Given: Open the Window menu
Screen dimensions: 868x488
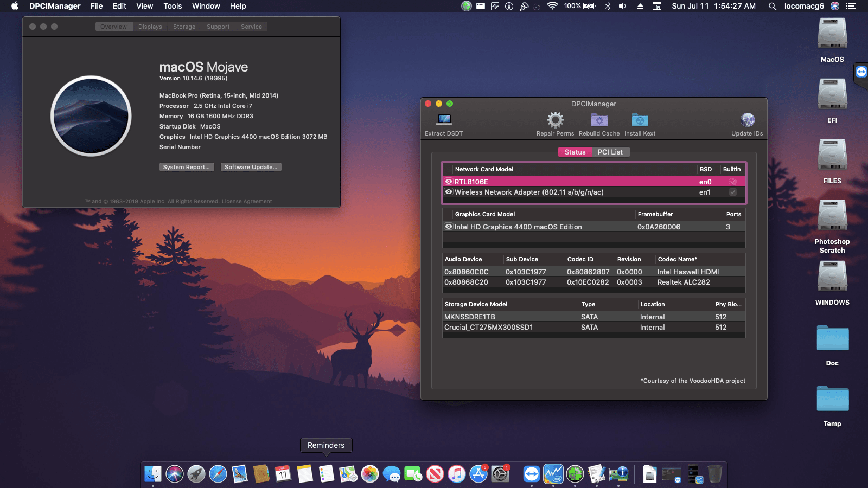Looking at the screenshot, I should (206, 6).
